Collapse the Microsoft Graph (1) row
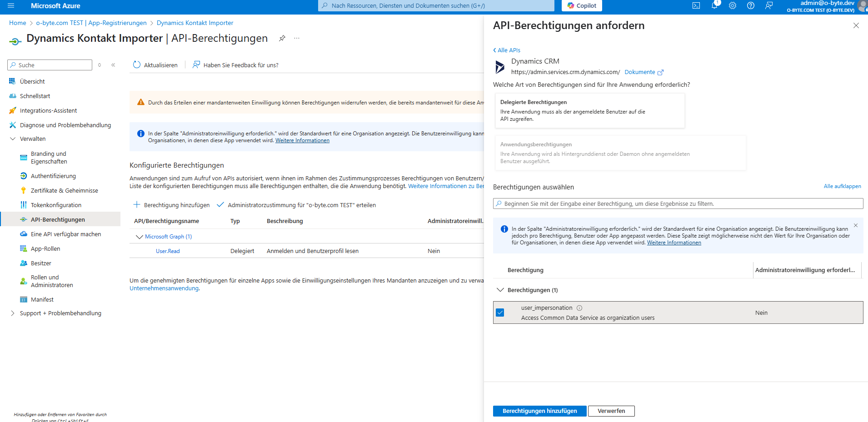 [140, 237]
